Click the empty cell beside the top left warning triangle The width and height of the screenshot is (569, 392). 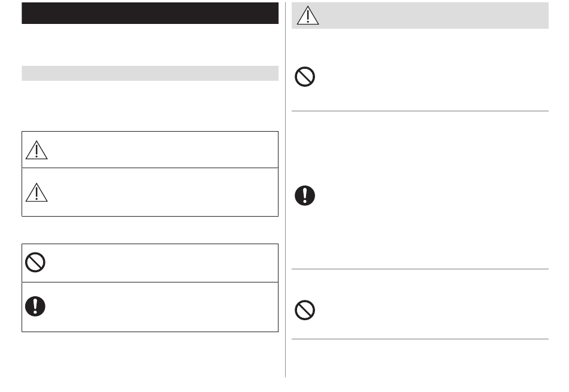164,150
